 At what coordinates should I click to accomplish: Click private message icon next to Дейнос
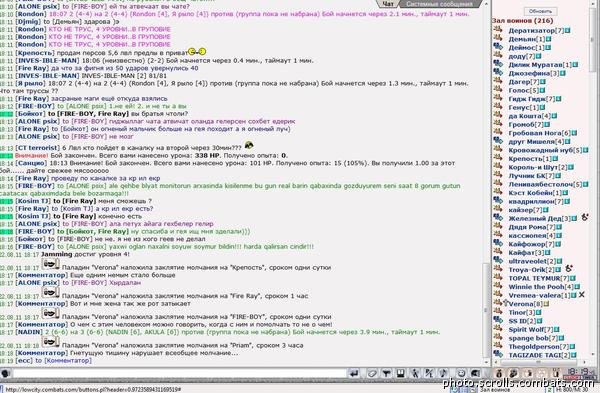pyautogui.click(x=498, y=47)
